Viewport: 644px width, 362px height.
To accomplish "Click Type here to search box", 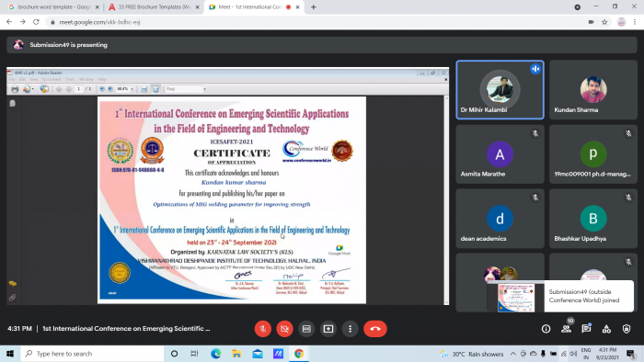I will 92,354.
